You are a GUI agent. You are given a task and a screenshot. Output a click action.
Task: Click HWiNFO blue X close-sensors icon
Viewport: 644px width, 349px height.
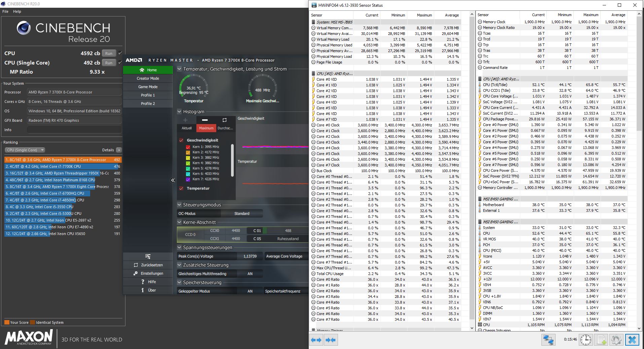click(x=632, y=340)
